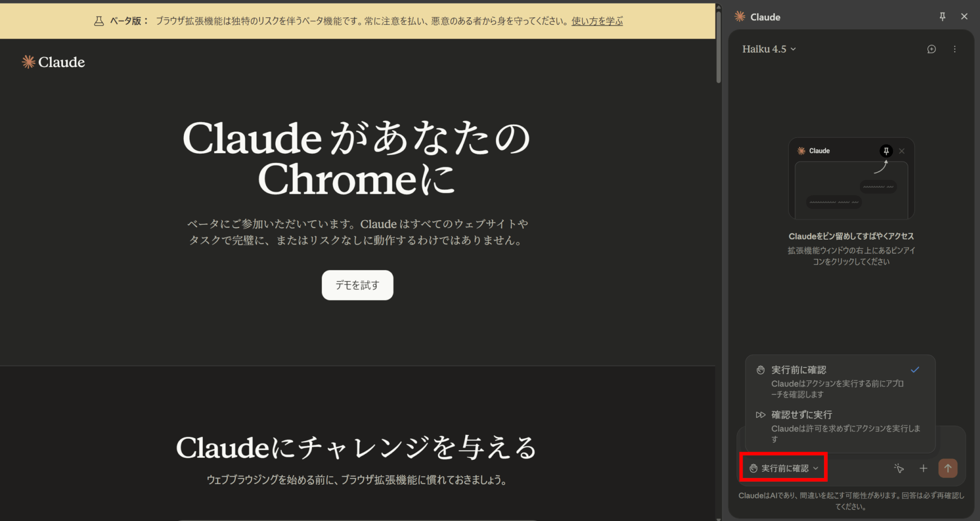Viewport: 980px width, 521px height.
Task: Open the three-dot more options menu
Action: click(x=955, y=49)
